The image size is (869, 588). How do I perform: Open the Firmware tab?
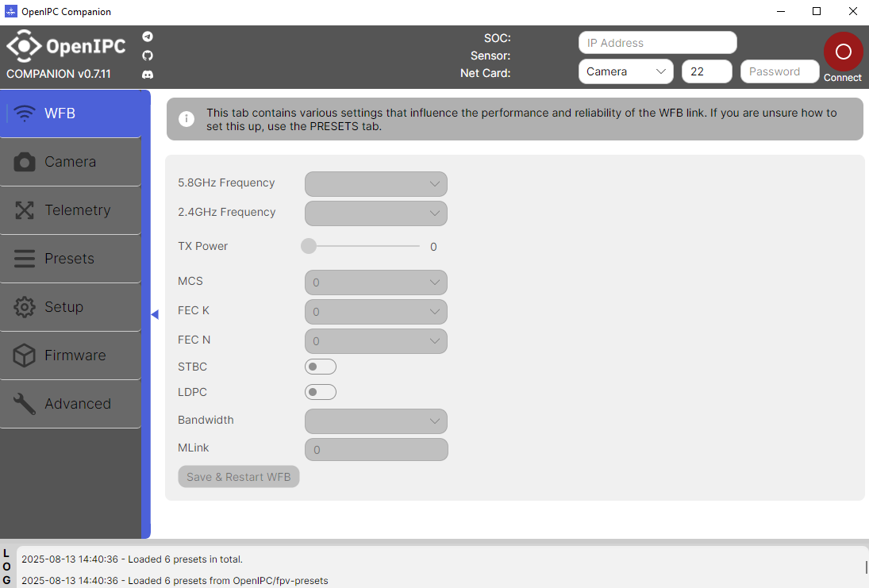tap(71, 355)
